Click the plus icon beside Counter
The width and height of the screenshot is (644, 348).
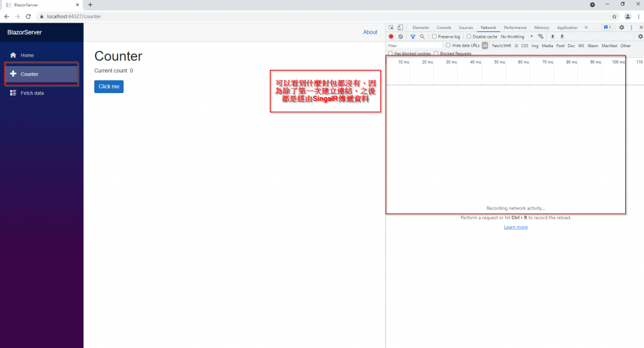click(x=13, y=74)
